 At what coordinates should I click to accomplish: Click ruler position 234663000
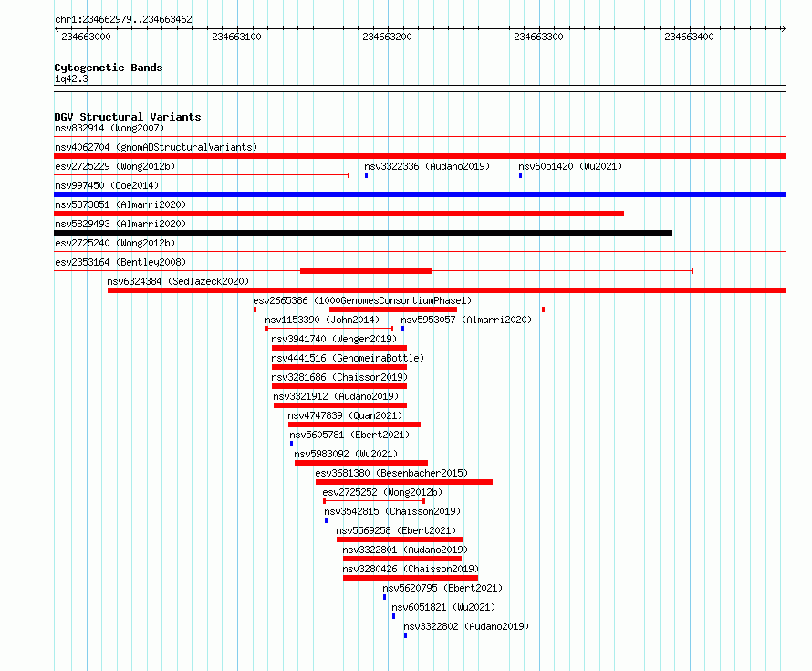(86, 37)
